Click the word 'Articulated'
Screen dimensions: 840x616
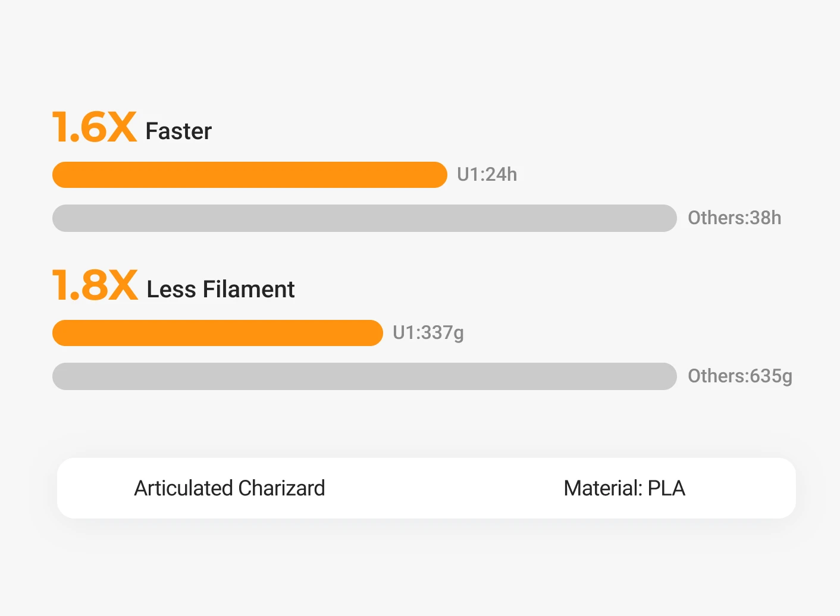(x=183, y=488)
